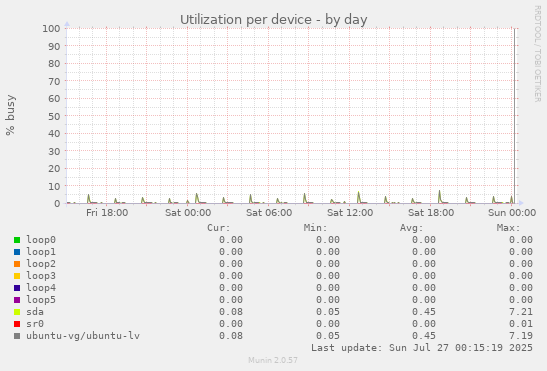
Task: Click the '30' y-axis tick label
Action: coord(54,151)
